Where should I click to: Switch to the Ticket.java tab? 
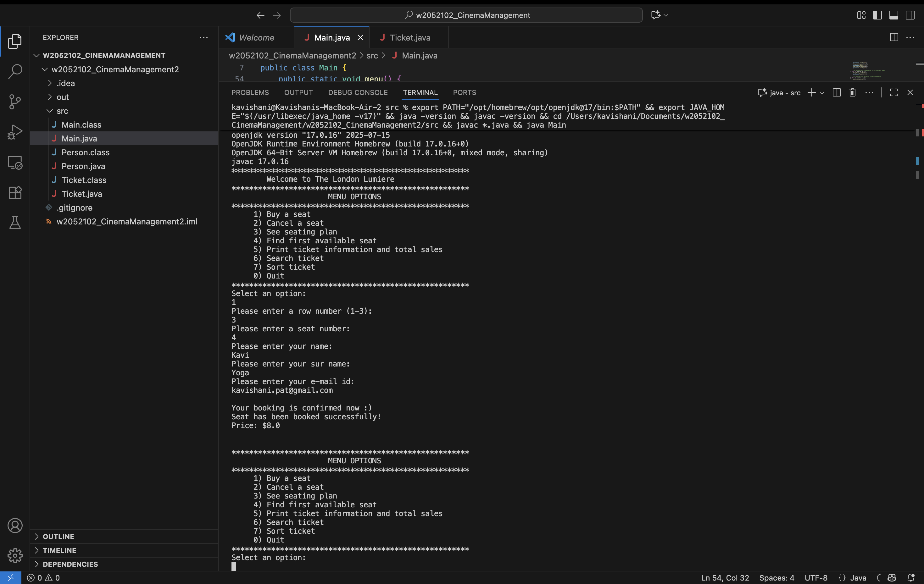tap(409, 38)
